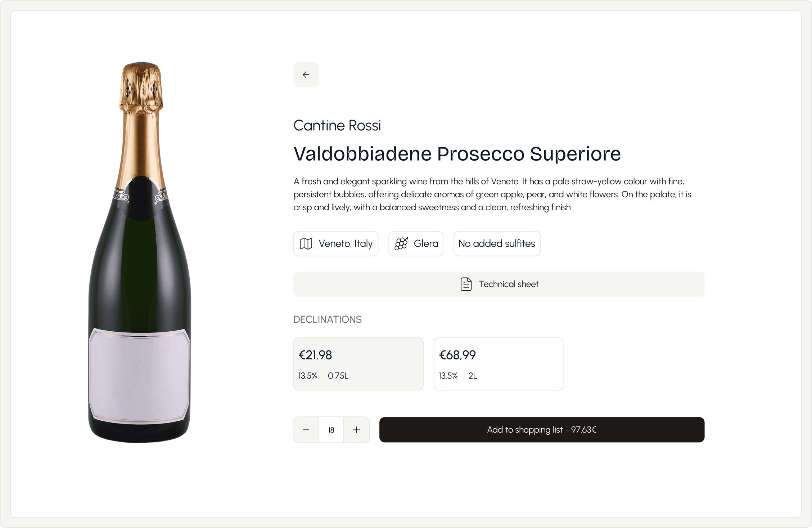
Task: Click the euro price on the 2L card
Action: click(x=457, y=354)
